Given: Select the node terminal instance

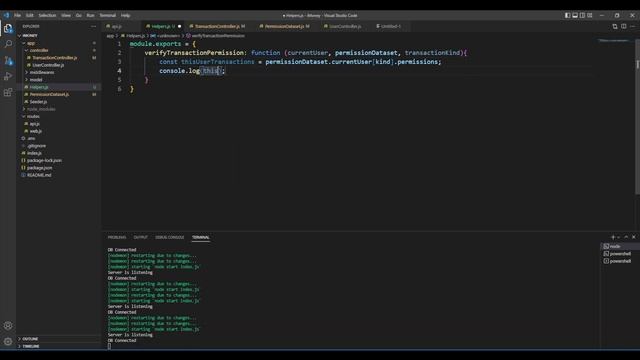Looking at the screenshot, I should tap(620, 246).
